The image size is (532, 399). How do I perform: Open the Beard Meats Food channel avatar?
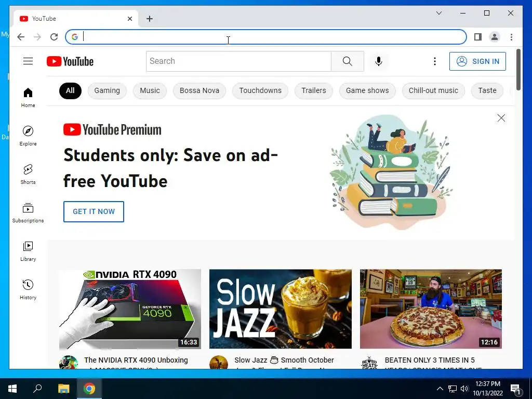coord(369,362)
